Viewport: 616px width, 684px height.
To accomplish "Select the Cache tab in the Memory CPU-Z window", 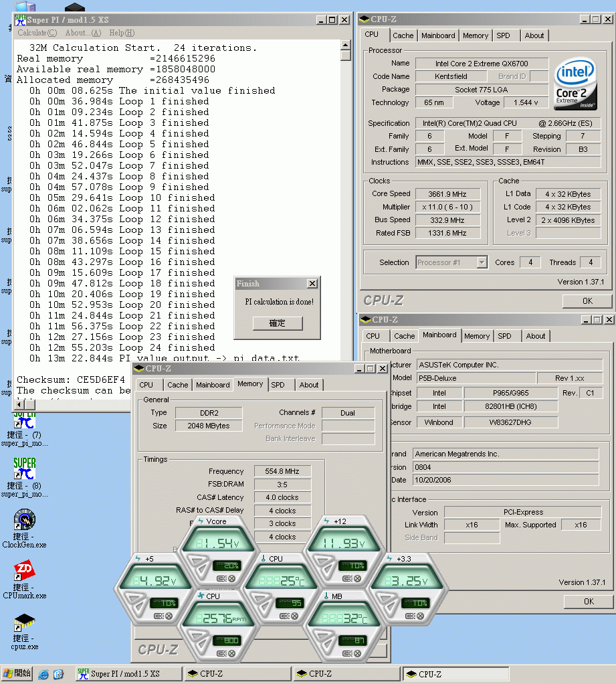I will pos(178,385).
